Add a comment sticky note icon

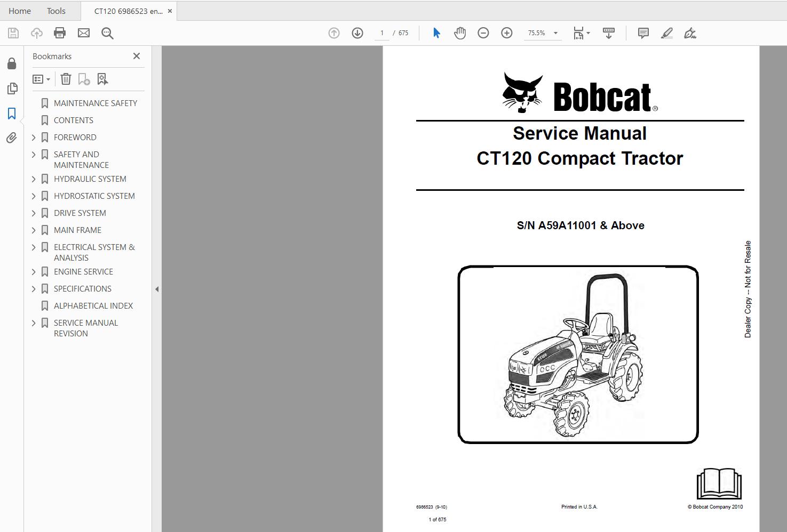(x=643, y=33)
